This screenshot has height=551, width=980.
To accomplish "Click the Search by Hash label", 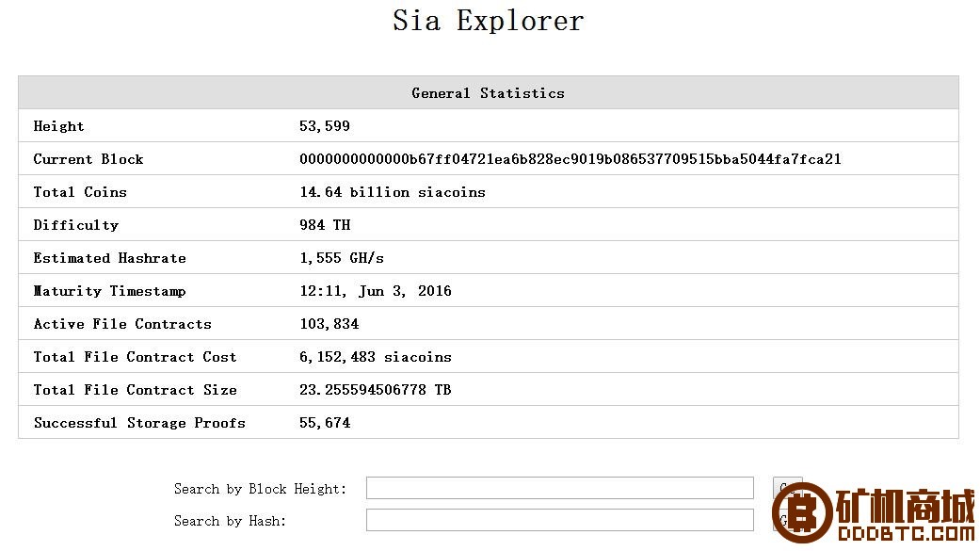I will [x=230, y=520].
